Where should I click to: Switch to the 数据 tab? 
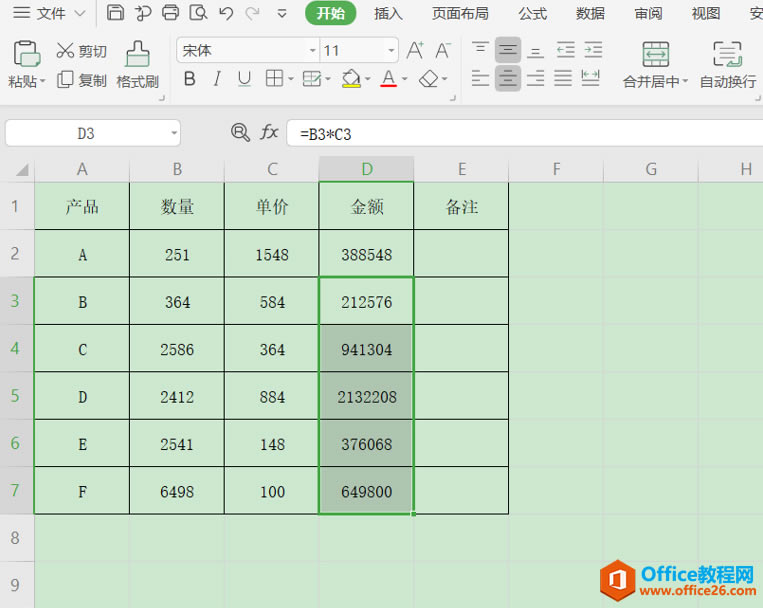590,13
